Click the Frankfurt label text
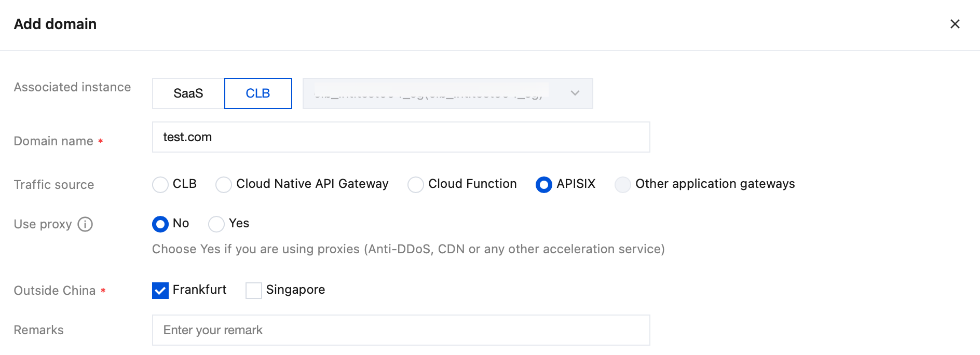 tap(199, 290)
